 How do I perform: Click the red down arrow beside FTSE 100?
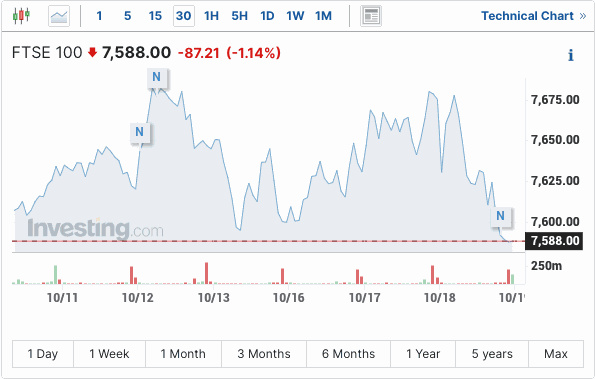[x=92, y=52]
